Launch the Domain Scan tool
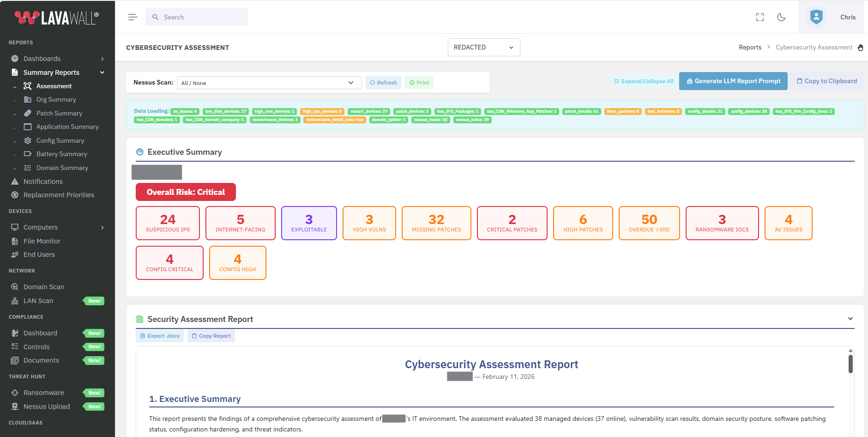The width and height of the screenshot is (868, 437). coord(43,286)
